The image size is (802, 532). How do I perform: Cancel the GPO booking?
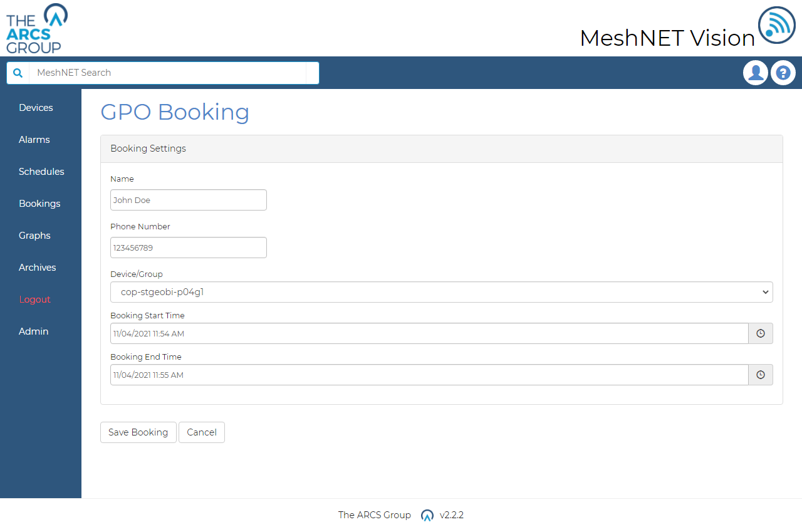[x=201, y=432]
